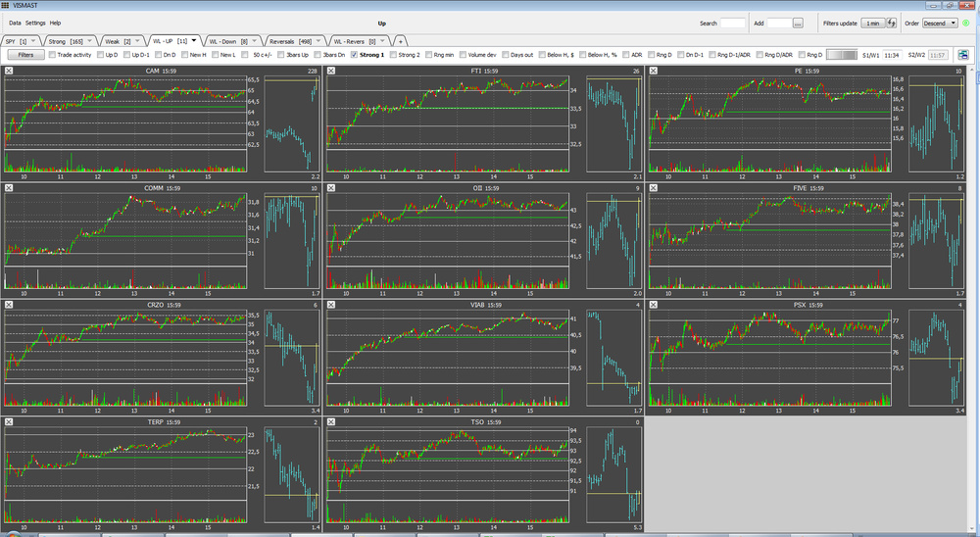Screen dimensions: 980x537
Task: Enable the Volume dev filter
Action: pyautogui.click(x=463, y=55)
